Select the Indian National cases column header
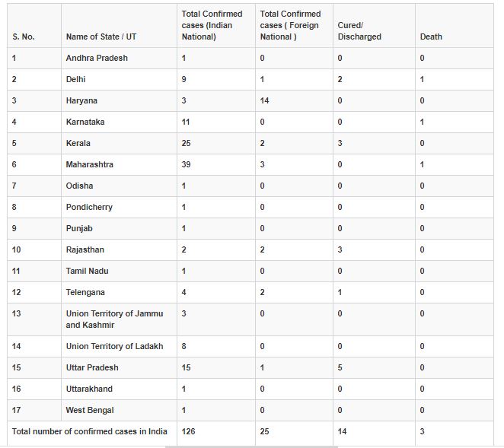Viewport: 504px width, 448px height. 212,25
